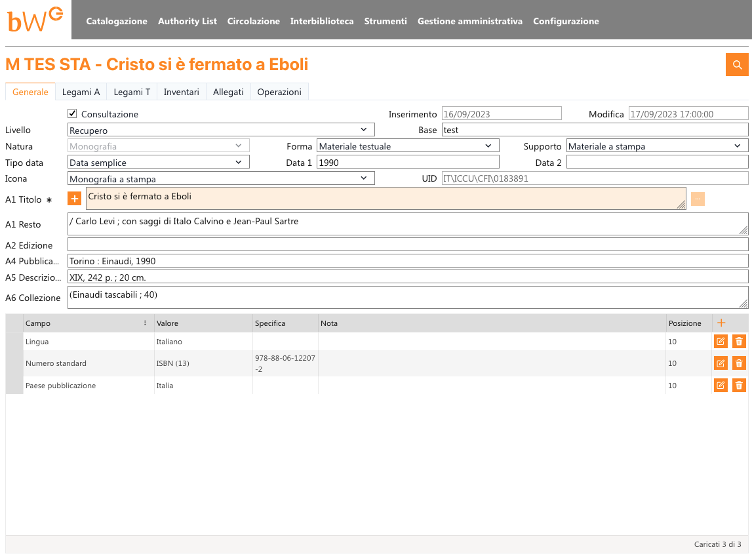Expand the Tipo data dropdown
This screenshot has width=752, height=560.
click(159, 162)
